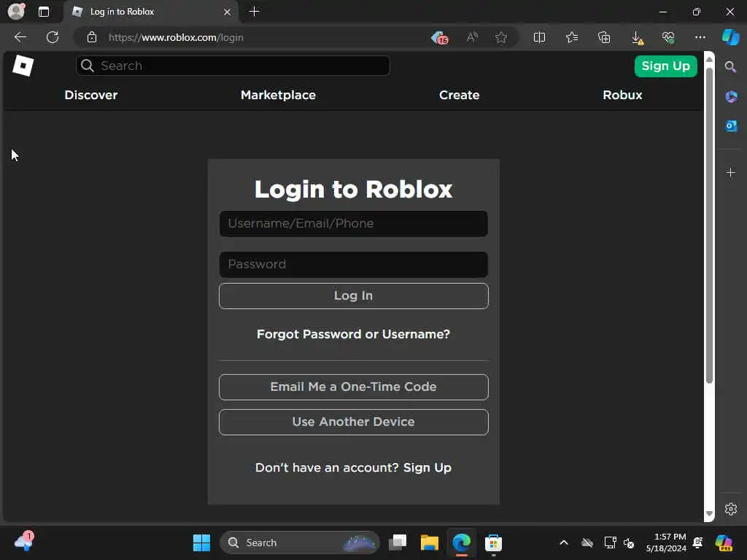The width and height of the screenshot is (747, 560).
Task: Refresh the Roblox login page
Action: [x=53, y=37]
